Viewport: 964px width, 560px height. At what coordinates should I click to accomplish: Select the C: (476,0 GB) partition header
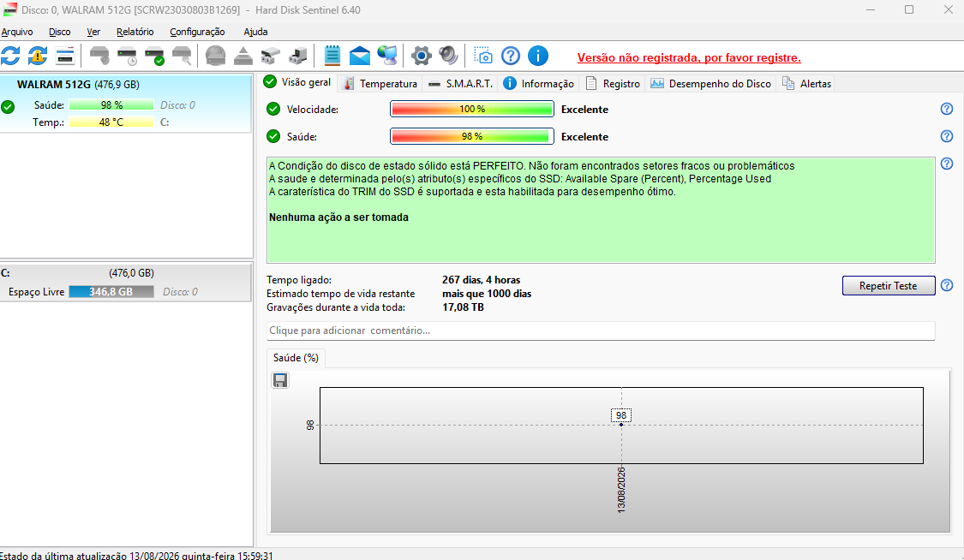tap(125, 272)
